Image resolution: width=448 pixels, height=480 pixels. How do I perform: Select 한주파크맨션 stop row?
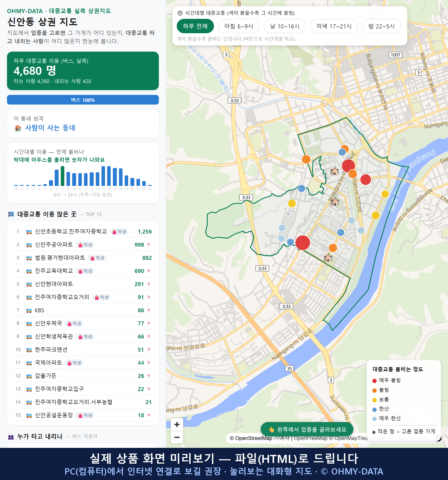(x=83, y=350)
